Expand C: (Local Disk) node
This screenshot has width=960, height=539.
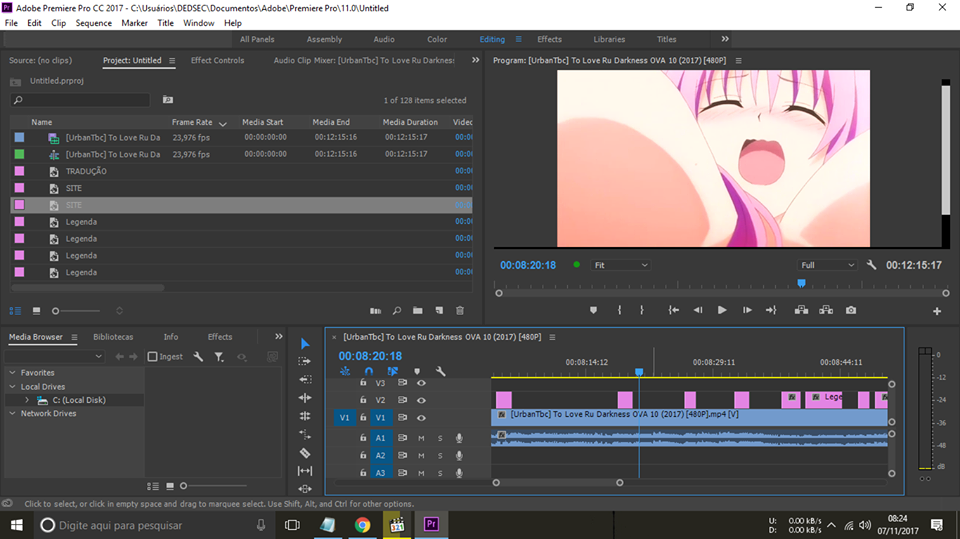click(x=27, y=400)
